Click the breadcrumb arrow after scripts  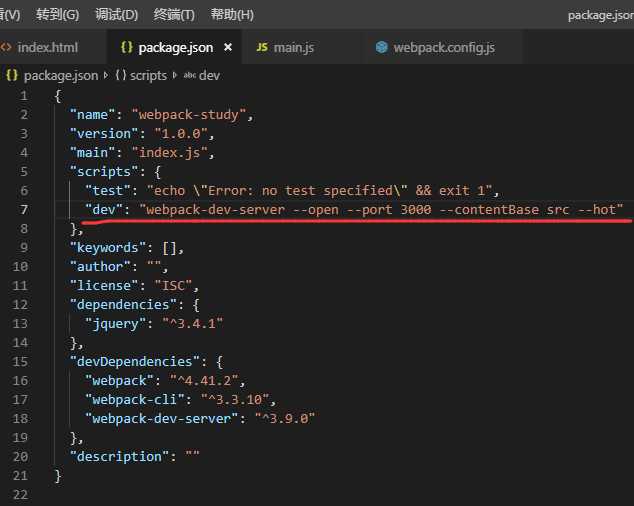point(175,75)
